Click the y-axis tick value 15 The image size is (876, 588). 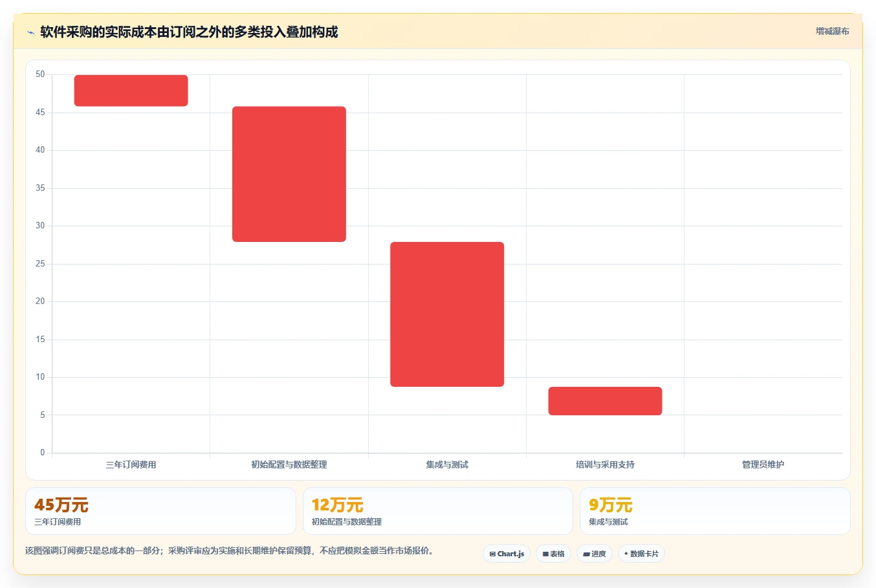coord(40,340)
